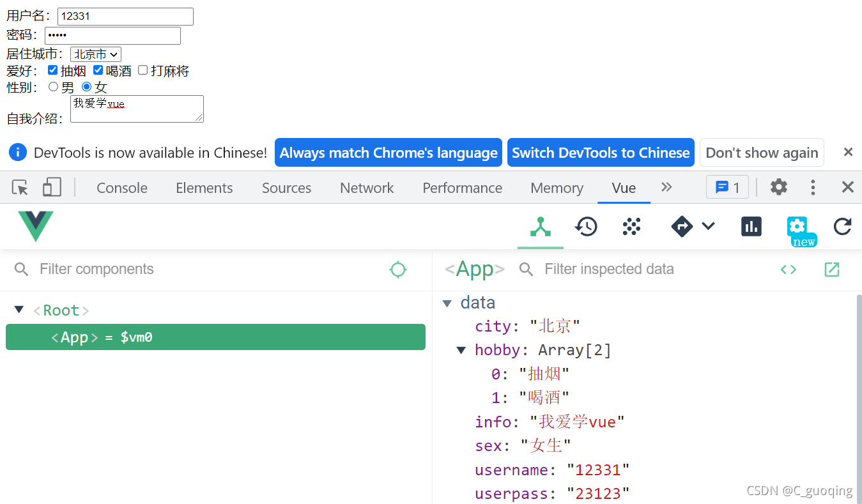
Task: Select the 男 radio button
Action: 54,87
